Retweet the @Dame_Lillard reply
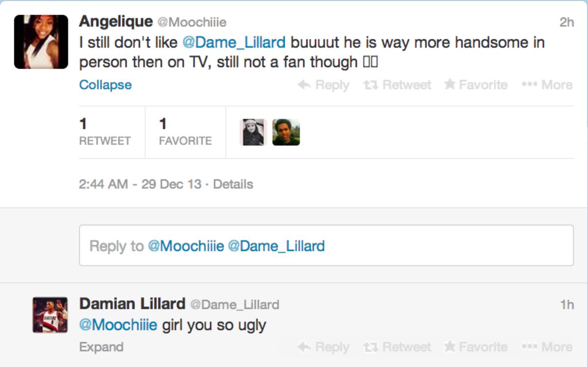Image resolution: width=588 pixels, height=367 pixels. pyautogui.click(x=397, y=347)
